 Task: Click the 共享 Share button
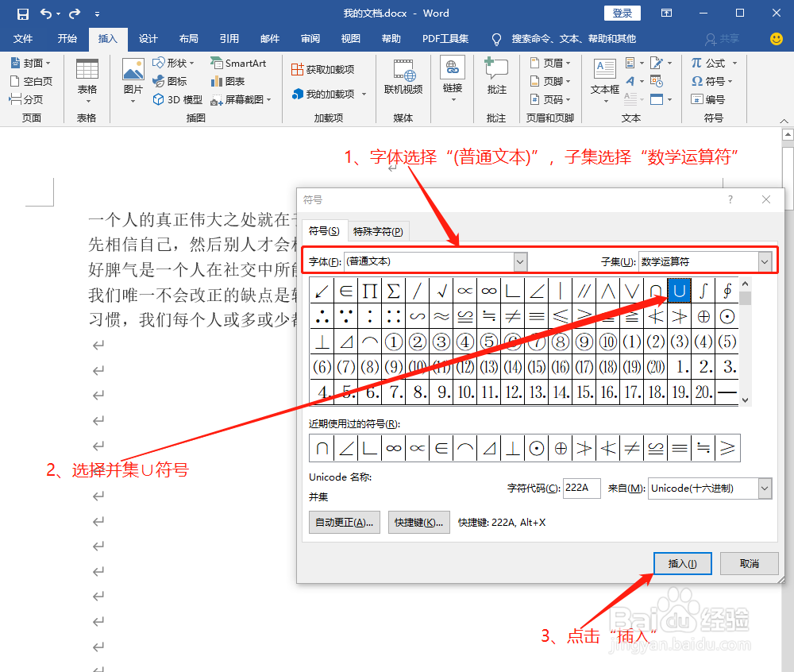[722, 38]
